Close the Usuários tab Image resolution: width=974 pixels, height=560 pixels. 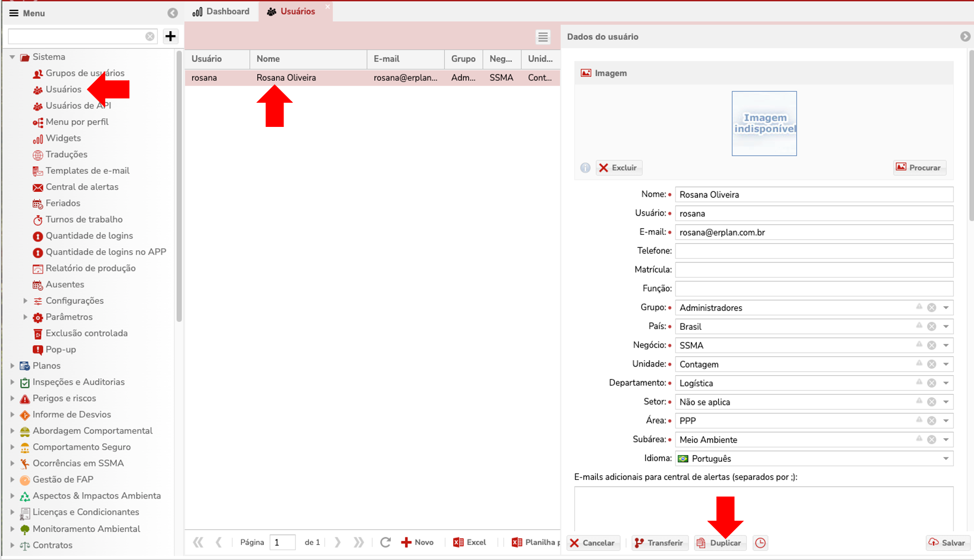tap(327, 7)
